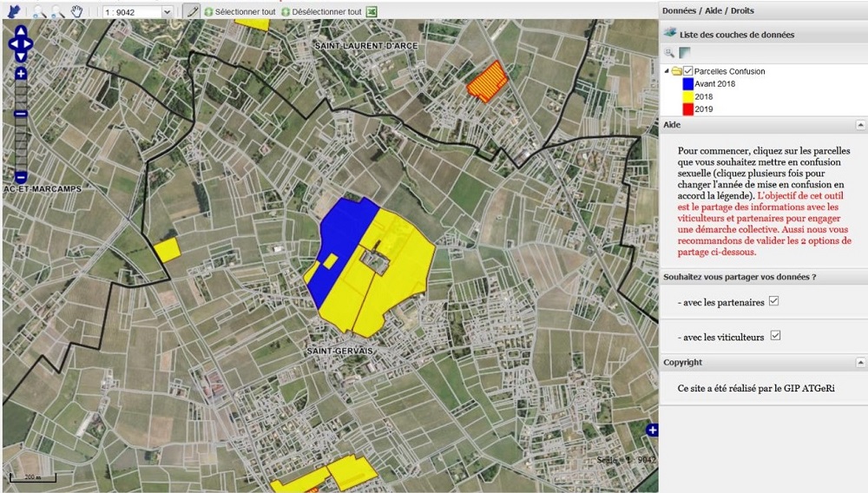Click the Parcelles Confusion folder icon
The image size is (868, 493).
tap(676, 71)
